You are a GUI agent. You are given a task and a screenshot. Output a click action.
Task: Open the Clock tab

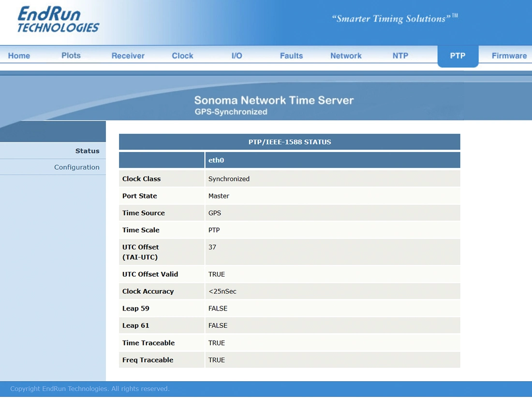click(x=182, y=56)
